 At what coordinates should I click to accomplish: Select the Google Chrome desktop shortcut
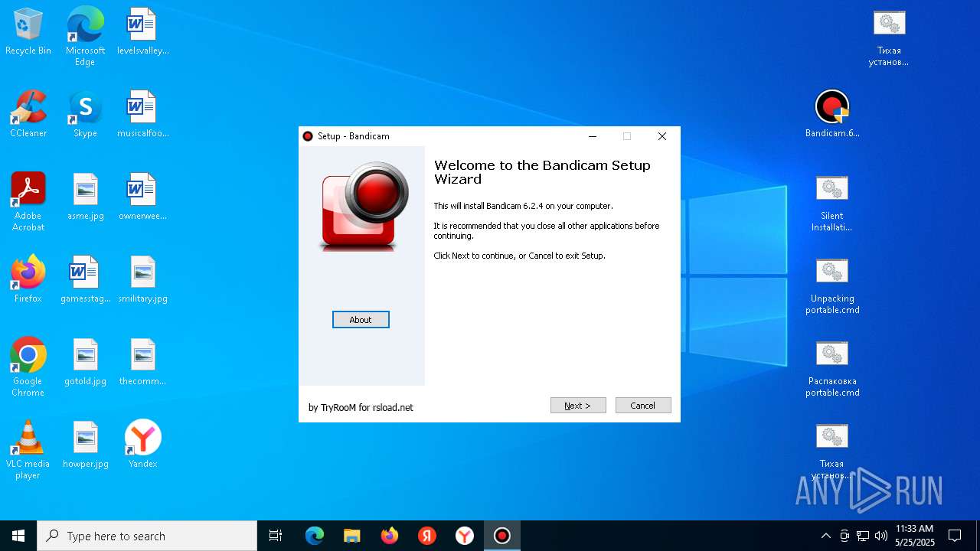[x=28, y=367]
